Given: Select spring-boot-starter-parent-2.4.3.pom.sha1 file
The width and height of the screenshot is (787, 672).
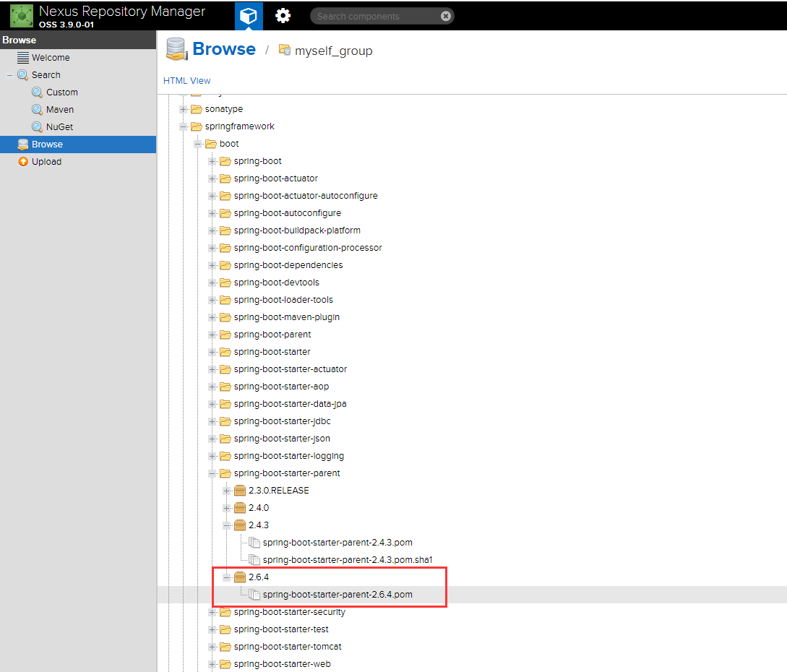Looking at the screenshot, I should tap(348, 560).
